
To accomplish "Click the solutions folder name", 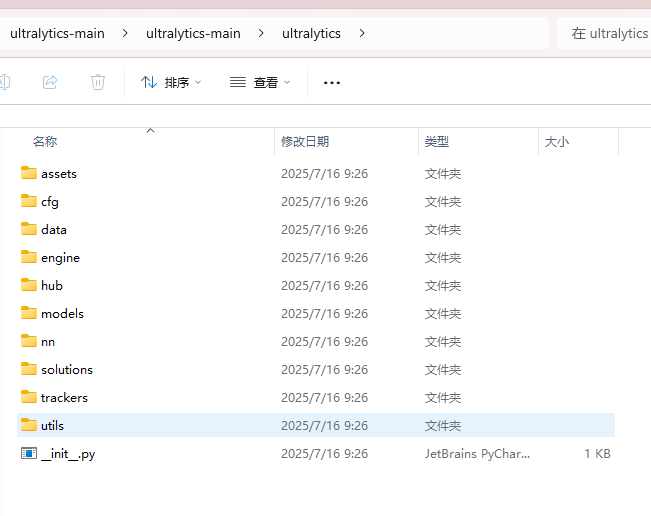I will point(67,369).
